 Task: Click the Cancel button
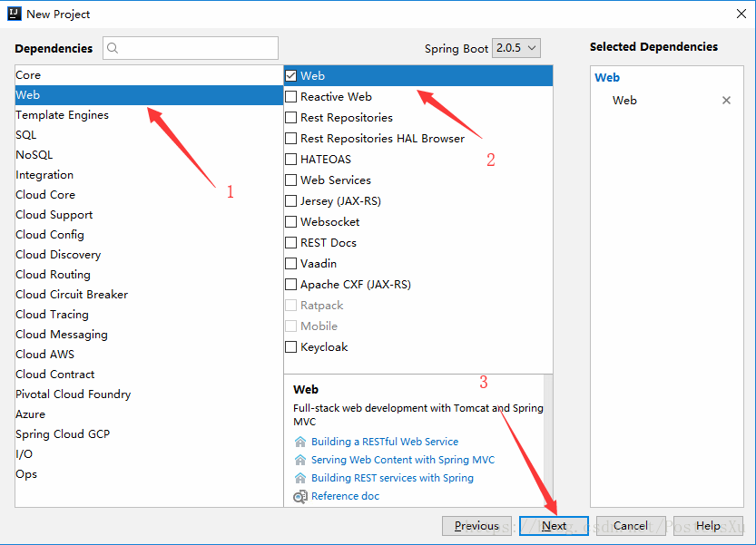tap(631, 526)
